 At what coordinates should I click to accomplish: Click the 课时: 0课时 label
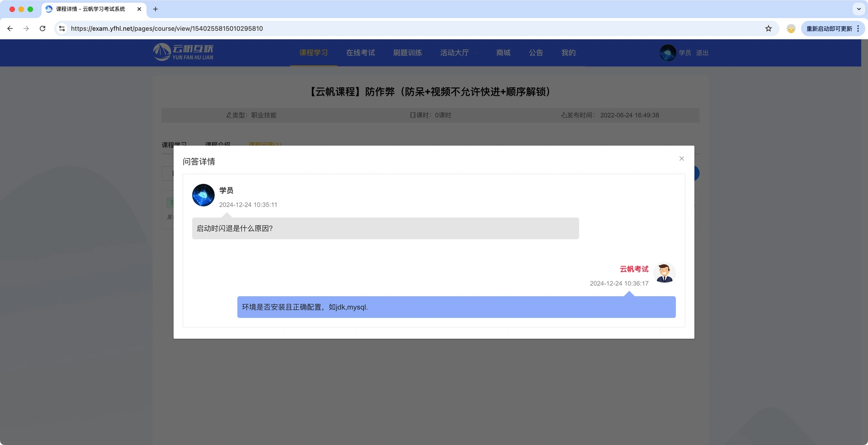tap(430, 115)
